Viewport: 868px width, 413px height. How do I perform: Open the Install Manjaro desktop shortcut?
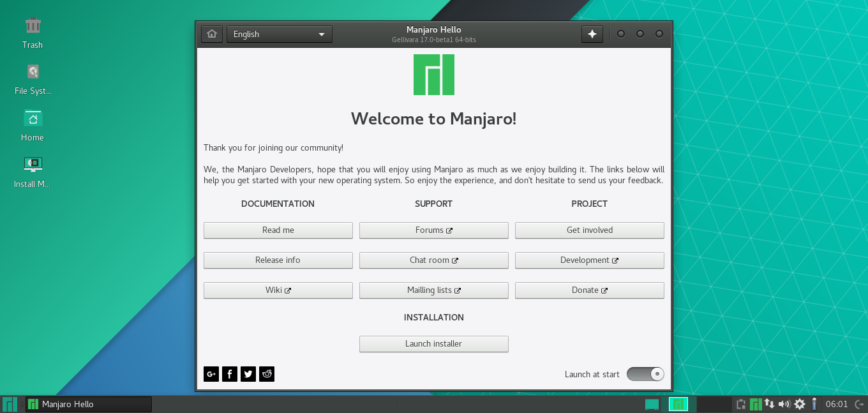[x=32, y=169]
